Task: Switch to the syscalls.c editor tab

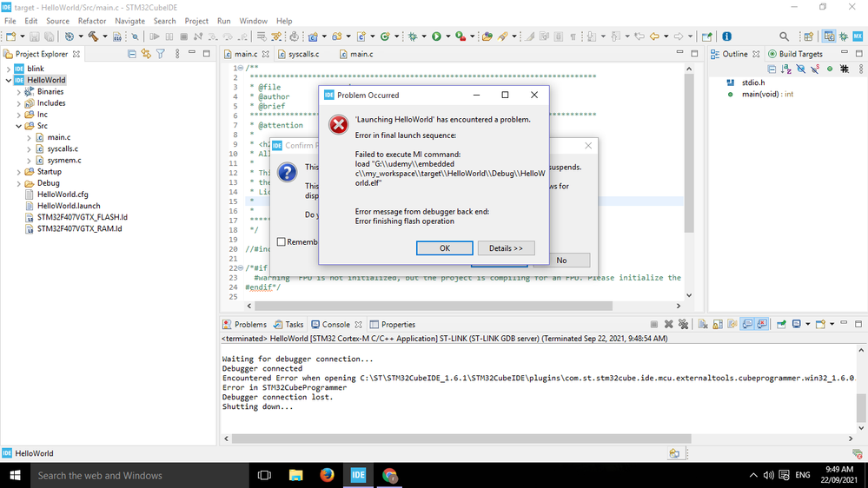Action: click(303, 54)
